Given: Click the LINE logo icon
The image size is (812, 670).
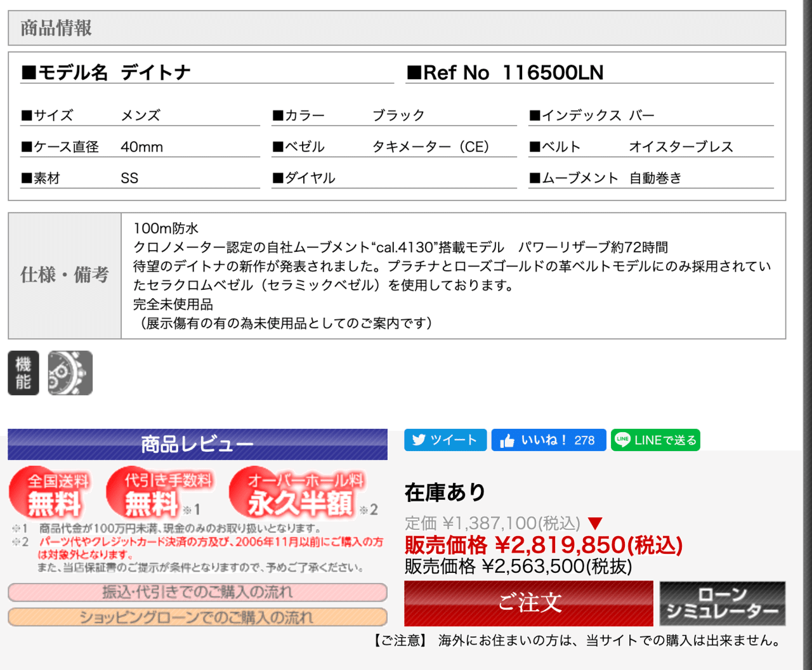Looking at the screenshot, I should (623, 440).
